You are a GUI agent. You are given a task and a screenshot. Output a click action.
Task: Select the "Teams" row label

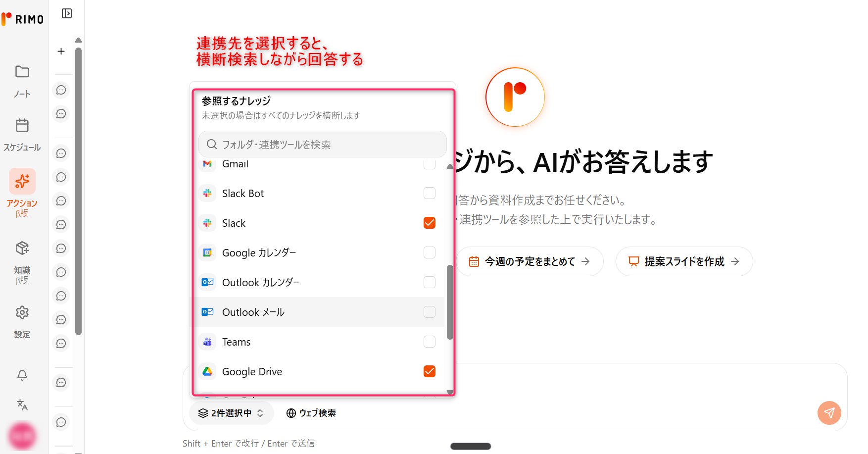pyautogui.click(x=236, y=342)
